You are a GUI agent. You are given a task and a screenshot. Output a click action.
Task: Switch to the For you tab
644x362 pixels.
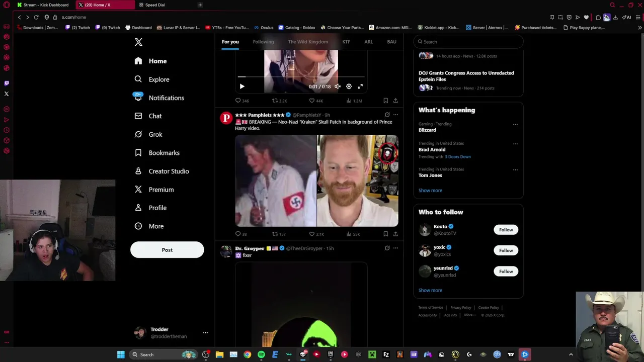tap(230, 42)
